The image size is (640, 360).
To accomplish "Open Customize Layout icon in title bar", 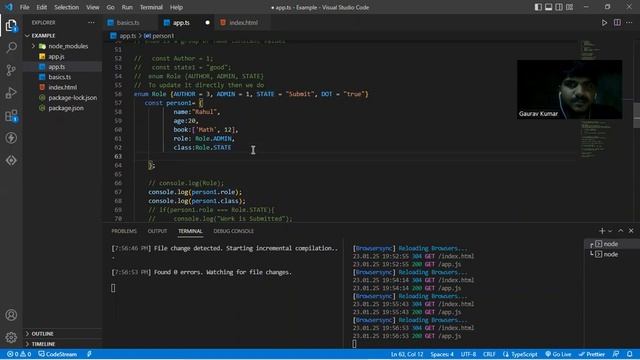I will 569,7.
